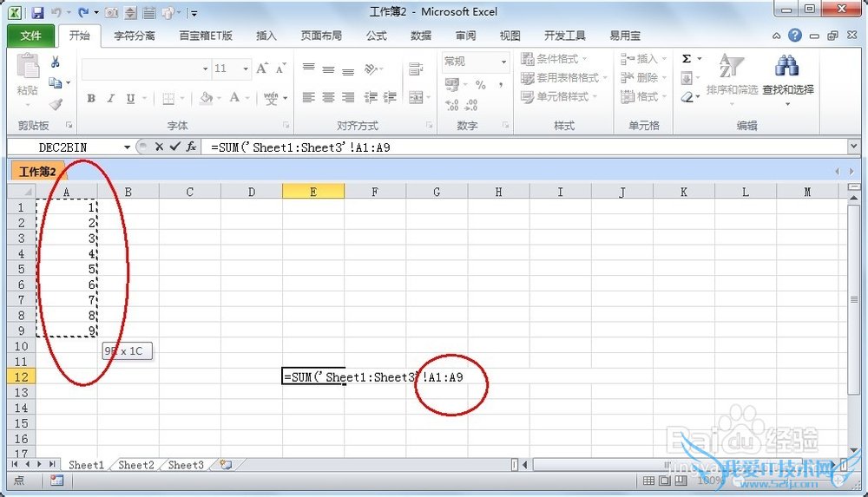
Task: Click Increase Indent icon
Action: tap(390, 98)
